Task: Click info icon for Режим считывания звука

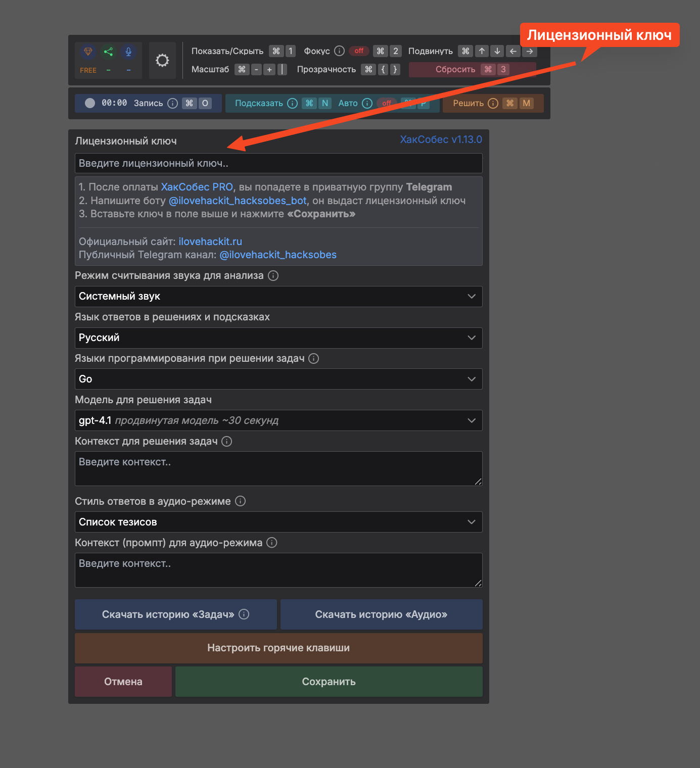Action: 273,275
